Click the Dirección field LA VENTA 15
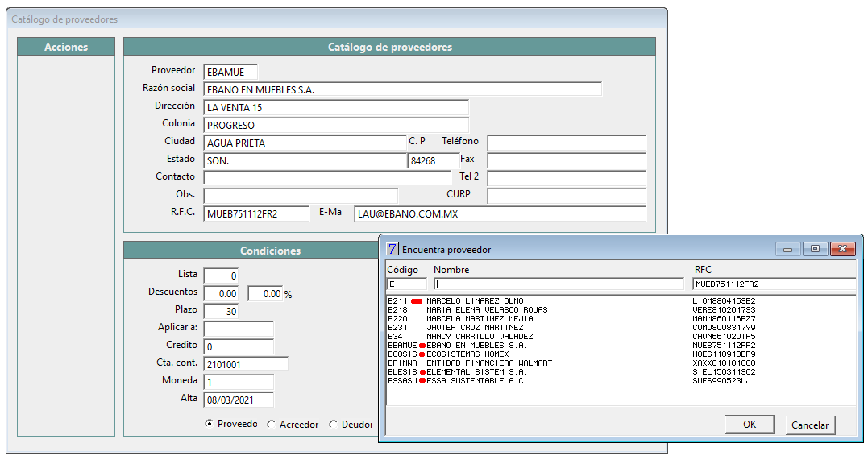The width and height of the screenshot is (868, 460). [336, 107]
